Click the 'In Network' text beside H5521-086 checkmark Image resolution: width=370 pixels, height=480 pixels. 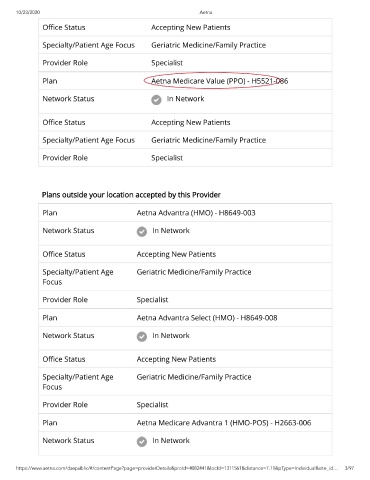click(x=185, y=99)
